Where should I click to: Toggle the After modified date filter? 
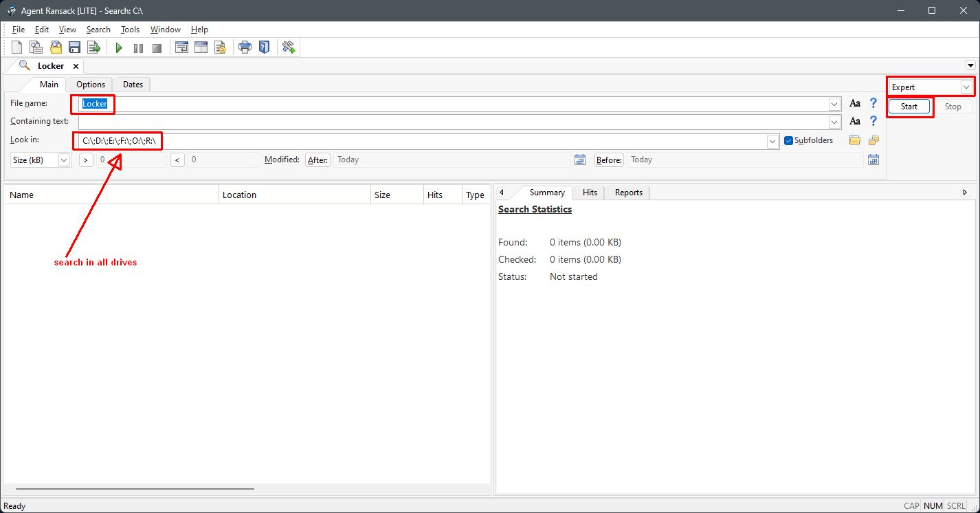(318, 160)
